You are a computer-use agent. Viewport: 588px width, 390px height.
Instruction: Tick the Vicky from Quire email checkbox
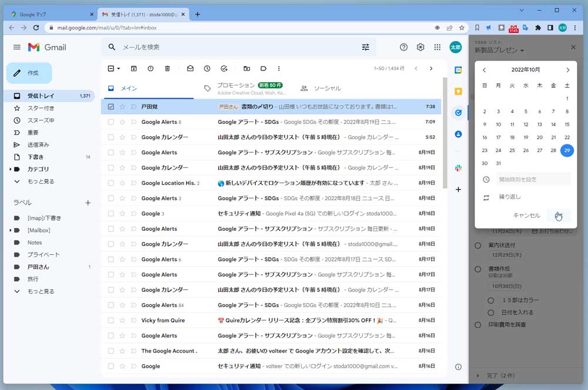click(x=111, y=321)
